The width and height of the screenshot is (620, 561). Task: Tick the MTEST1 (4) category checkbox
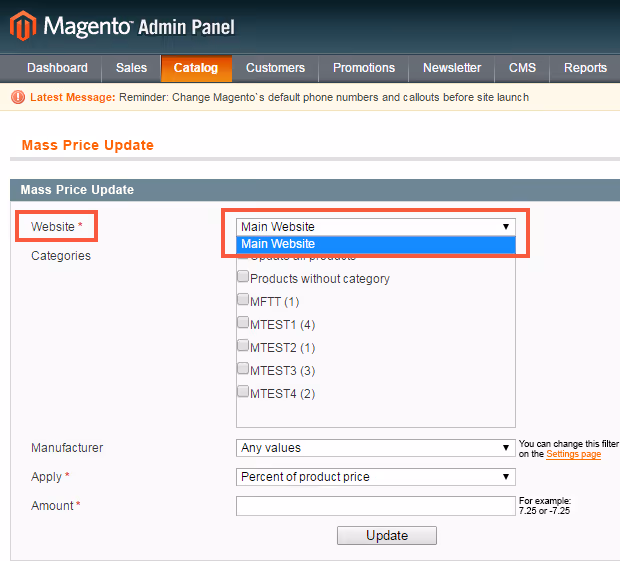pos(243,322)
